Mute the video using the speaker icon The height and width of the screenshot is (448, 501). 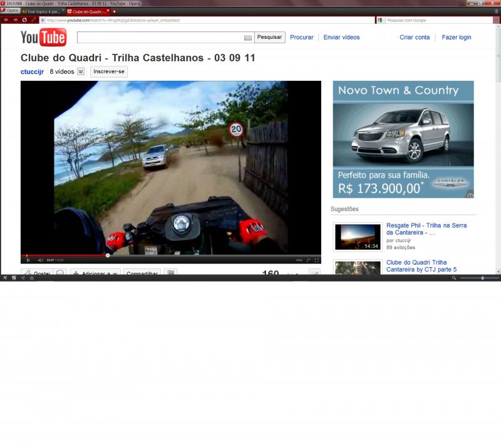pyautogui.click(x=40, y=260)
